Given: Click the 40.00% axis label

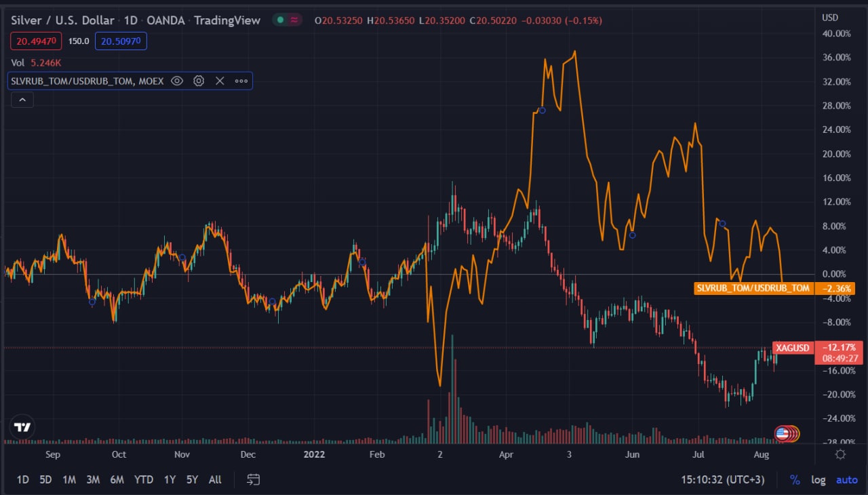Looking at the screenshot, I should coord(836,33).
